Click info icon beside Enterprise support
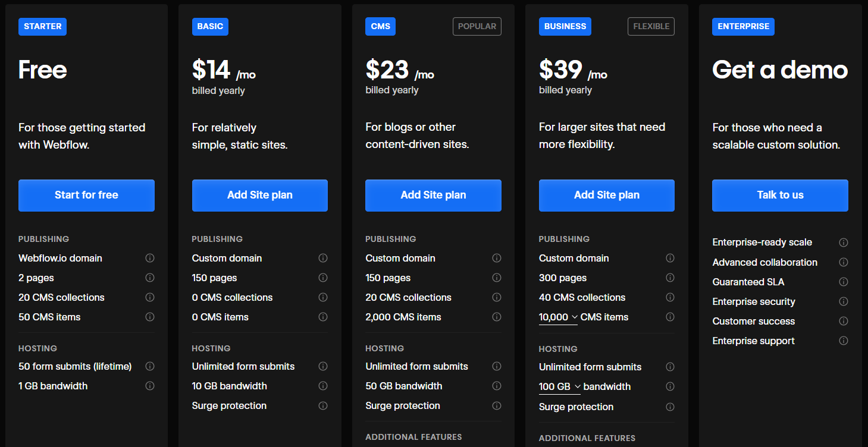Screen dimensions: 868x447 [844, 341]
